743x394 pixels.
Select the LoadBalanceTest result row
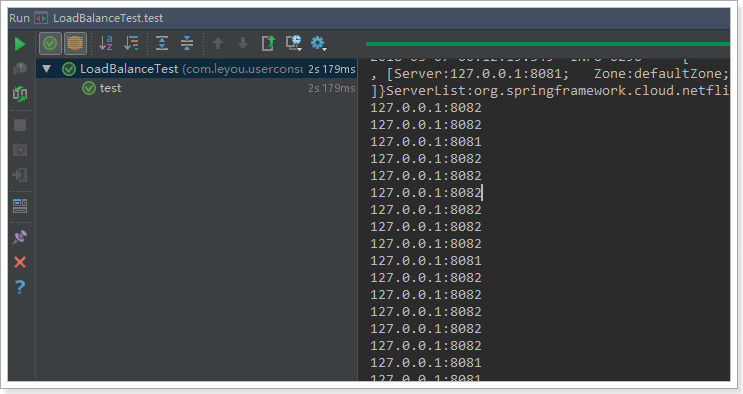(196, 69)
